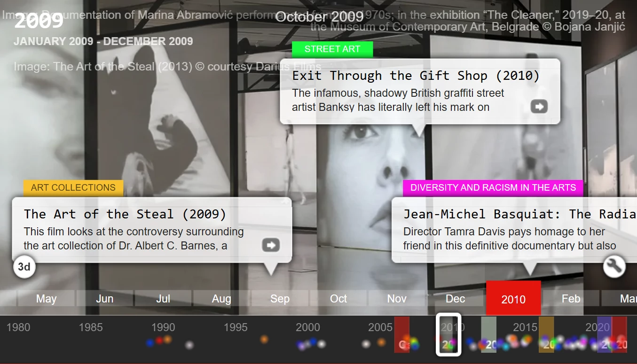Open arrow on Exit Through the Gift Shop card
This screenshot has width=637, height=364.
[x=539, y=107]
